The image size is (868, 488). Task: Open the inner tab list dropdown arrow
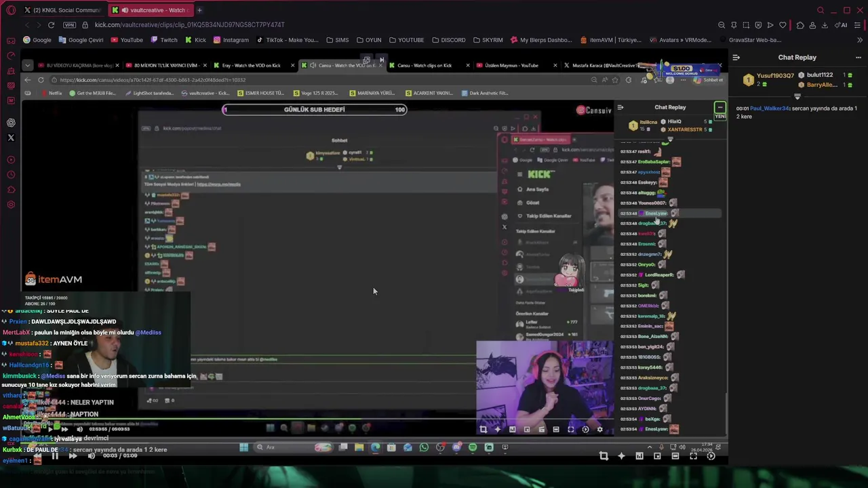27,66
